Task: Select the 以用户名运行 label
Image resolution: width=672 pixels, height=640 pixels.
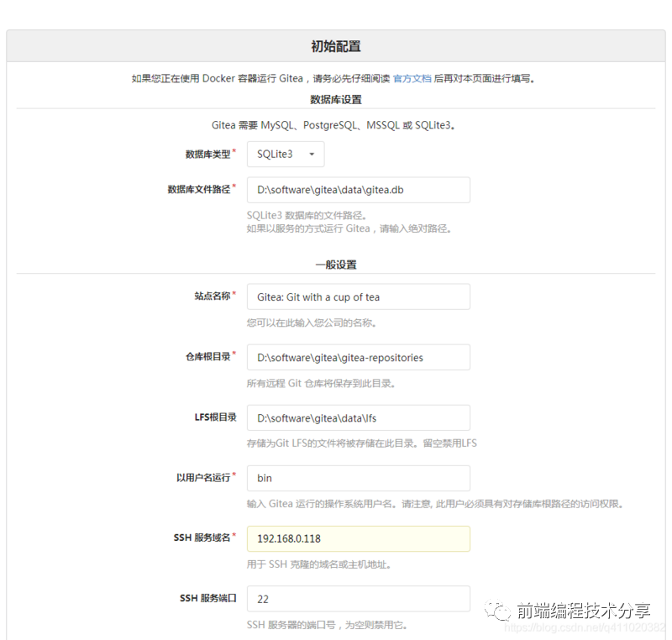Action: pos(203,478)
